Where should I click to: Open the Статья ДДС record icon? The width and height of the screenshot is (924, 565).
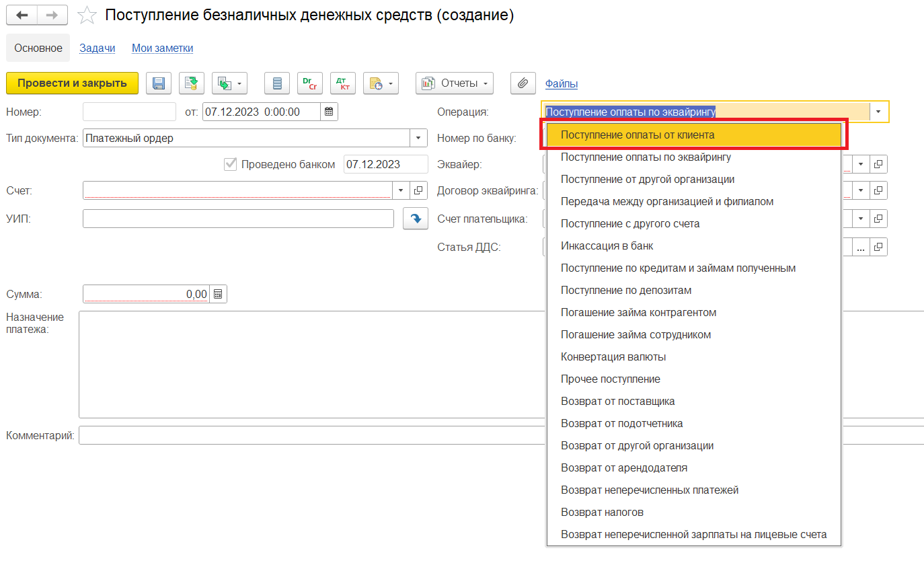click(878, 247)
